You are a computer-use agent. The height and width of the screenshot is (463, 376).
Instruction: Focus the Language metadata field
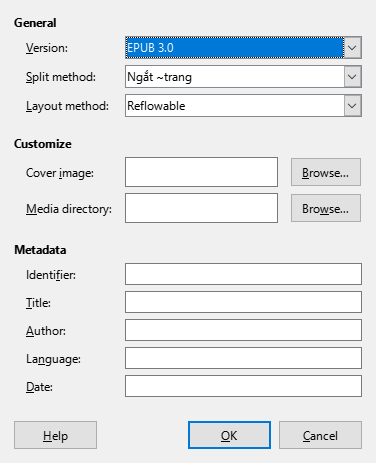click(243, 358)
